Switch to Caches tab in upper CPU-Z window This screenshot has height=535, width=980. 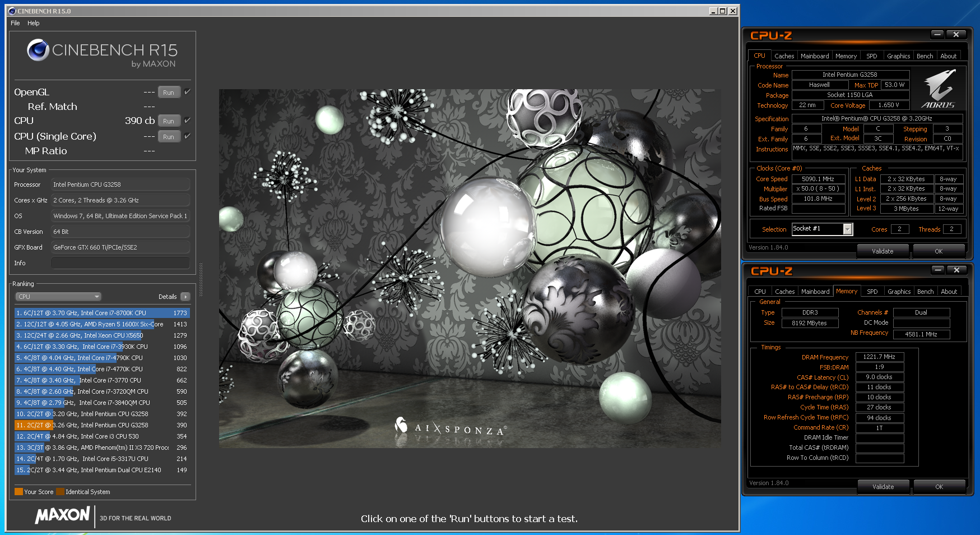[784, 56]
